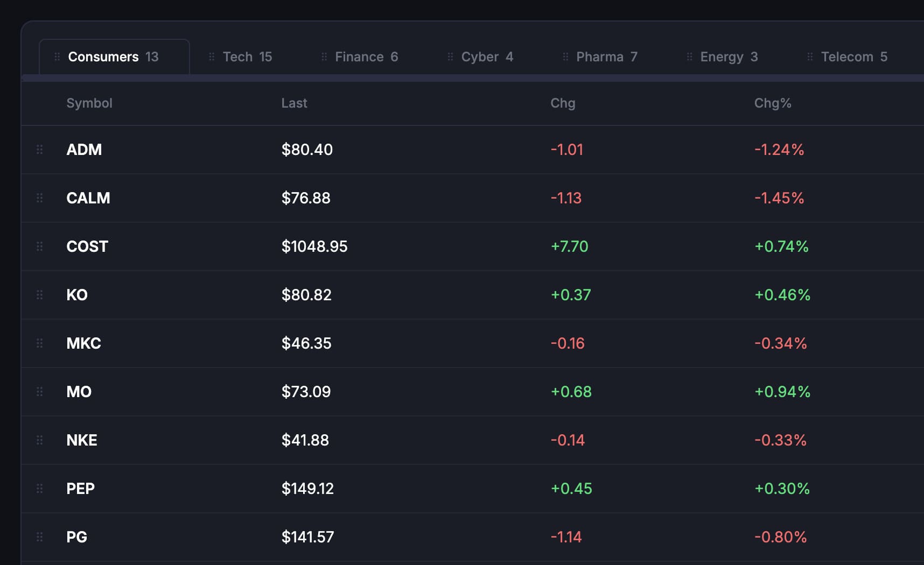
Task: Click the $73.09 last price
Action: click(x=306, y=392)
